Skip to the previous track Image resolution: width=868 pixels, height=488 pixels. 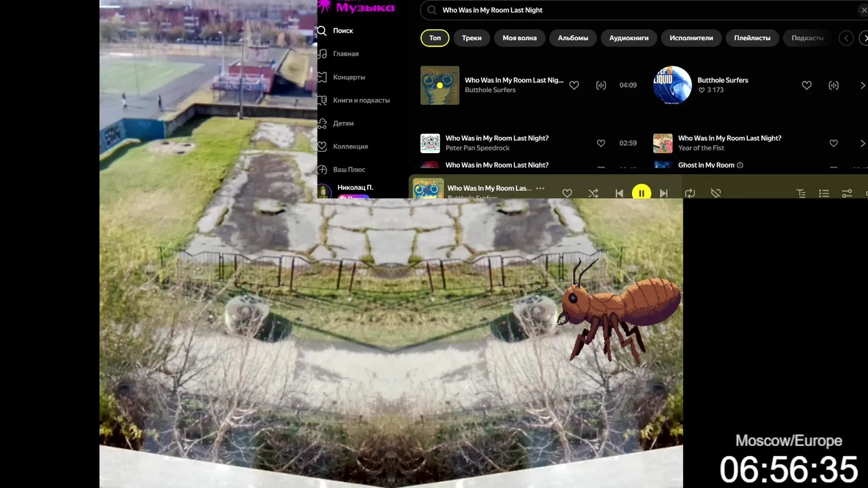[619, 193]
